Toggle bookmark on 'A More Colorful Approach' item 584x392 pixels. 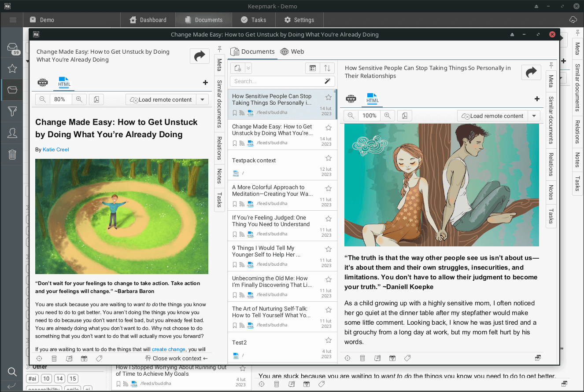235,204
